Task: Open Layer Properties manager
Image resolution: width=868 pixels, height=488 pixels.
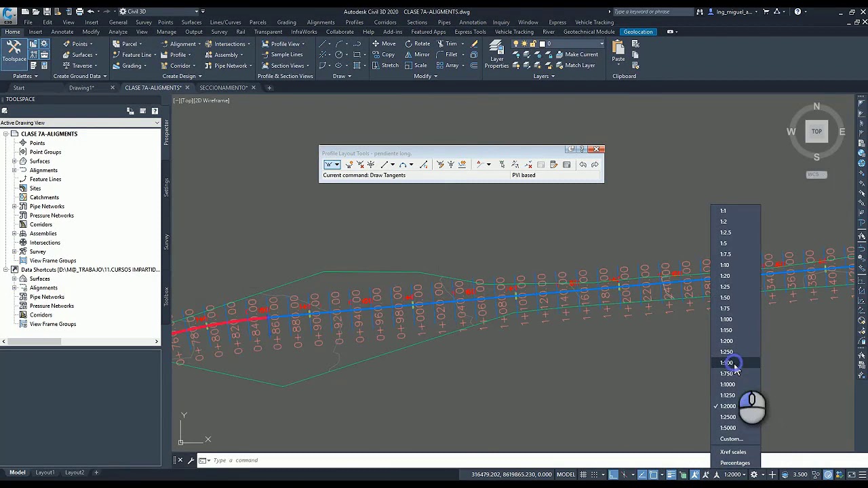Action: [496, 54]
